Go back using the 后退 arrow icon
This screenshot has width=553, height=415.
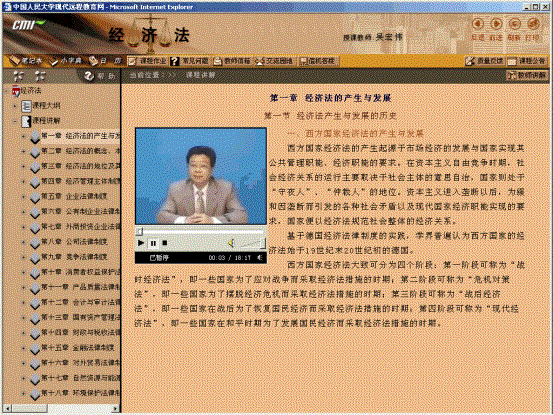point(478,24)
